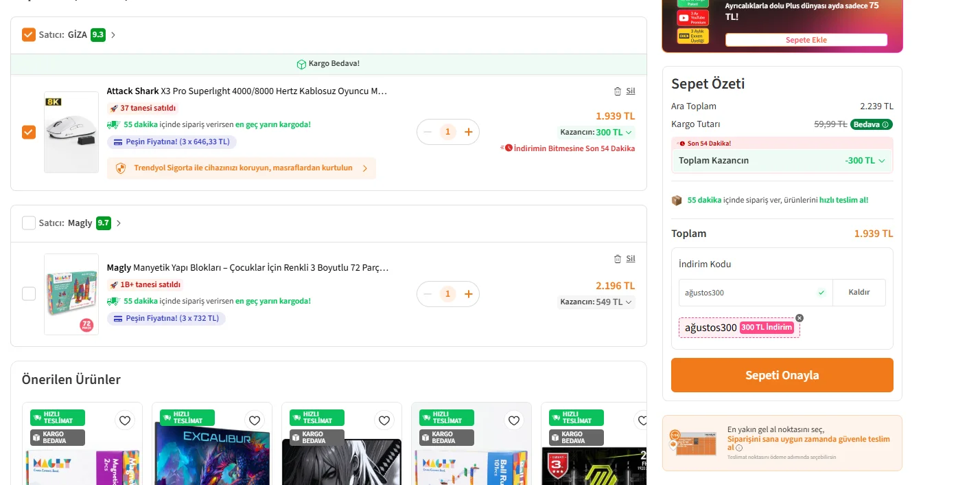
Task: Deselect the Attack Shark product checkbox
Action: coord(29,132)
